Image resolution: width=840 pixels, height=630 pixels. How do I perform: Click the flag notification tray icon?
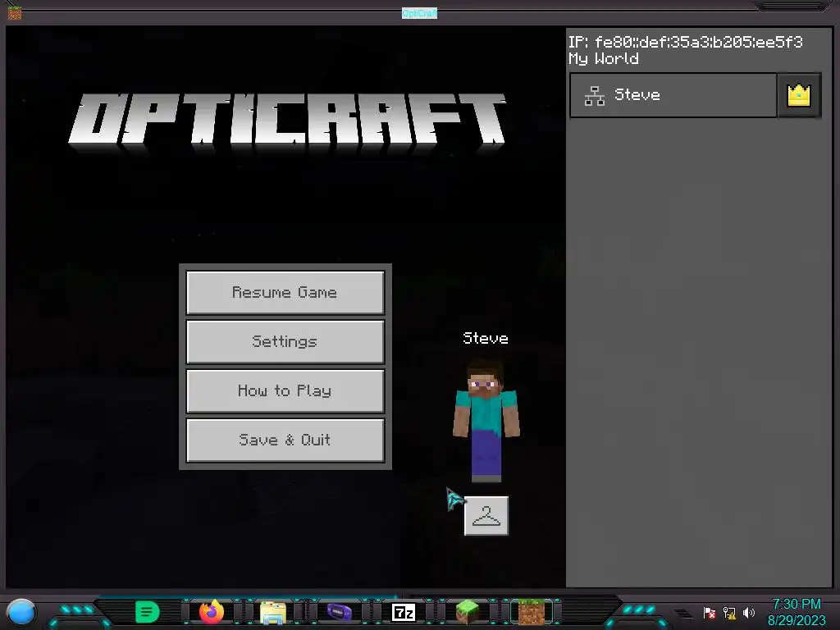pyautogui.click(x=710, y=612)
